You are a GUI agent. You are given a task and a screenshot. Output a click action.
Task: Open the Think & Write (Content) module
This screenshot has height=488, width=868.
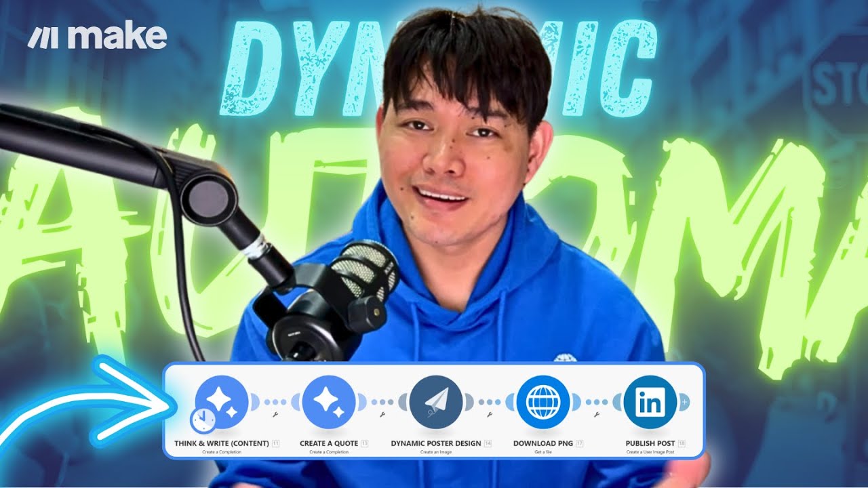pyautogui.click(x=221, y=402)
